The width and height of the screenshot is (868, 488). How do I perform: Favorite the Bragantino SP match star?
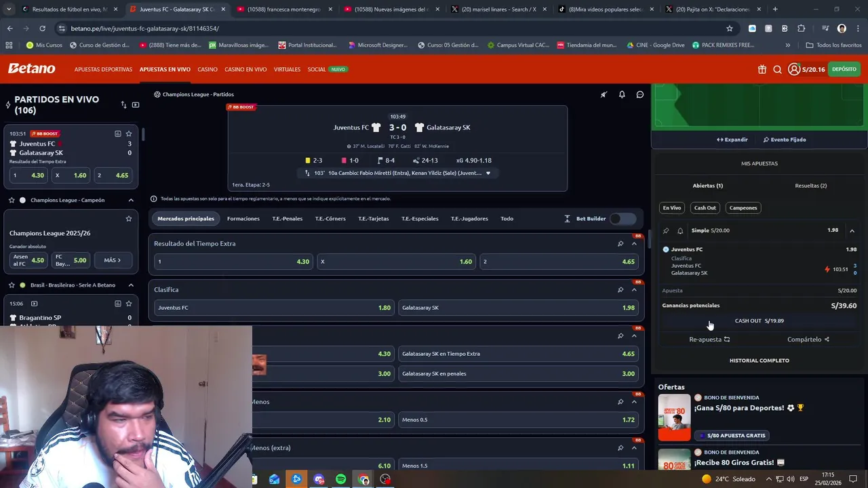pos(129,304)
